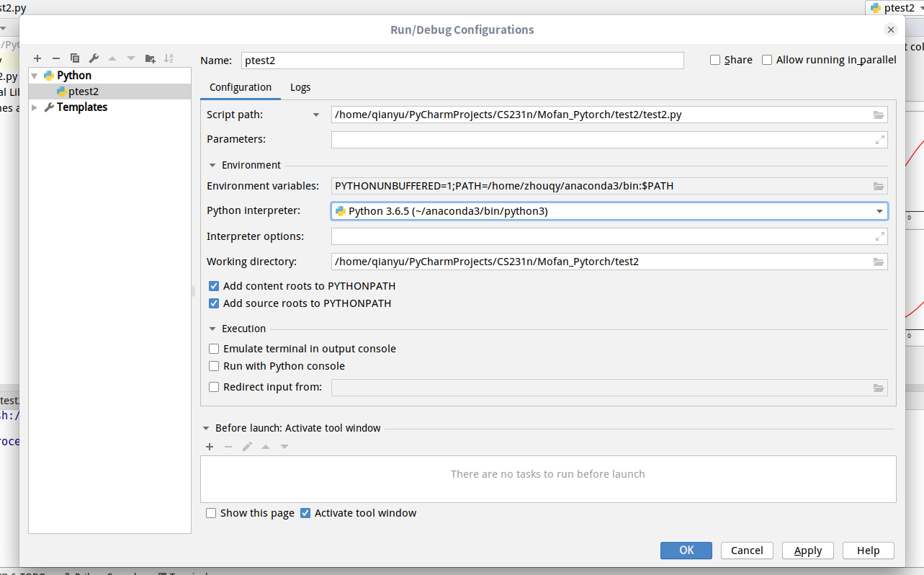The height and width of the screenshot is (575, 924).
Task: Collapse the Environment section
Action: click(212, 165)
